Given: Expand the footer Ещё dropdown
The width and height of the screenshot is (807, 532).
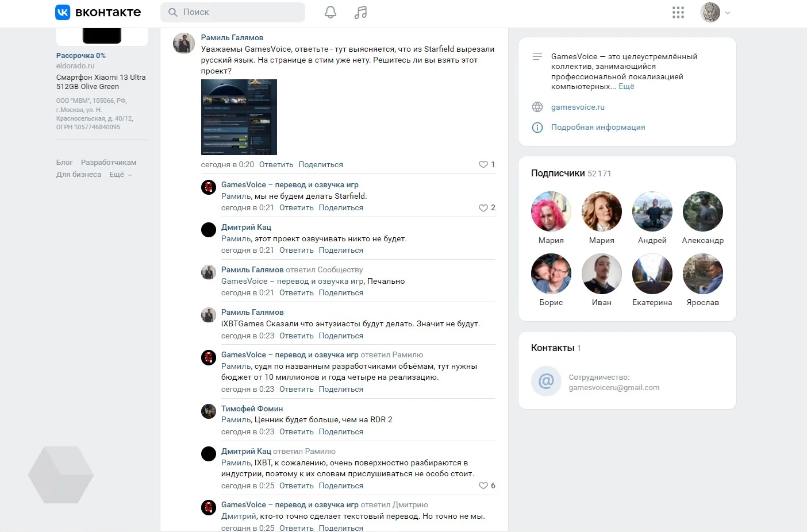Looking at the screenshot, I should tap(121, 175).
